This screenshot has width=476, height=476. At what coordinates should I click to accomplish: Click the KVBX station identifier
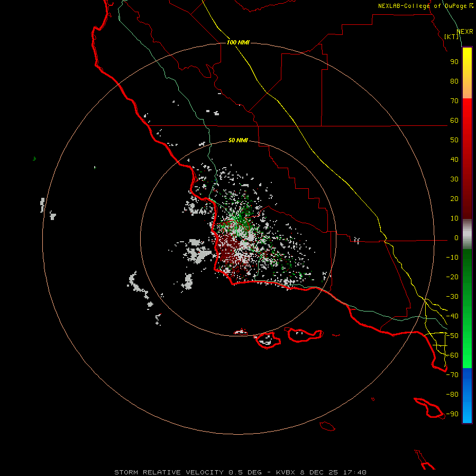[x=286, y=472]
